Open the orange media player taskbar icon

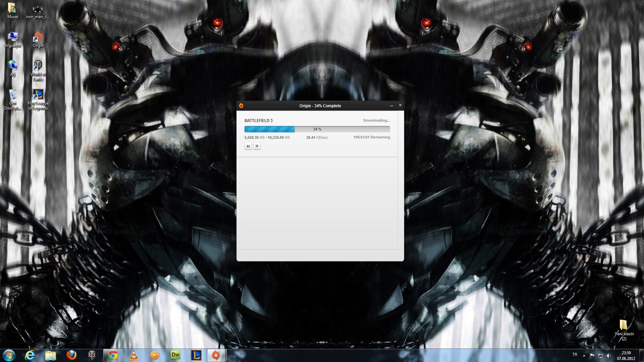point(155,355)
